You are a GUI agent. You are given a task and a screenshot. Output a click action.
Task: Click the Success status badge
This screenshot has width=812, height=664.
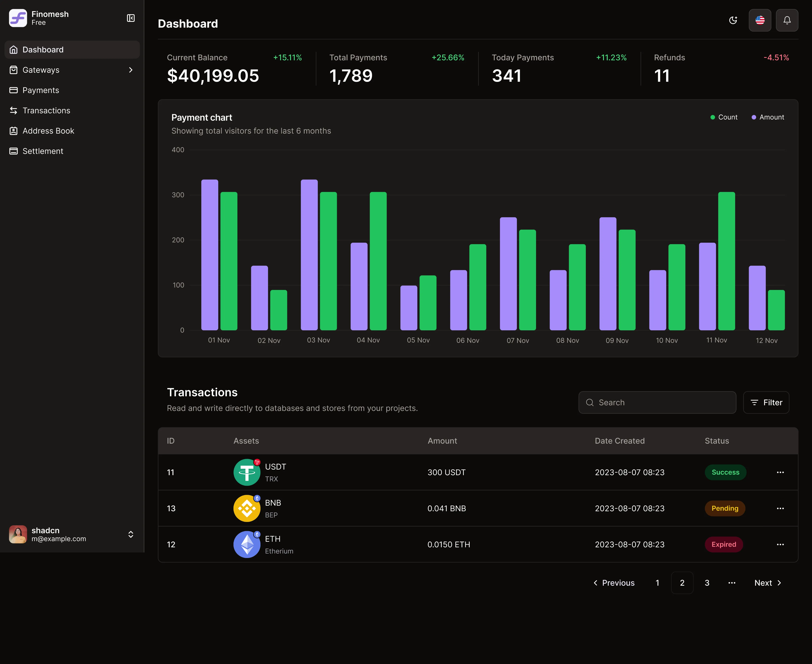click(726, 472)
